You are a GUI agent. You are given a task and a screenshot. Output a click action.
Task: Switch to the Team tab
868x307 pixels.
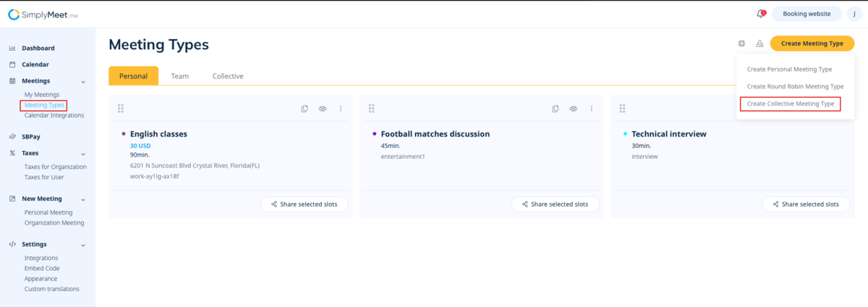(179, 76)
